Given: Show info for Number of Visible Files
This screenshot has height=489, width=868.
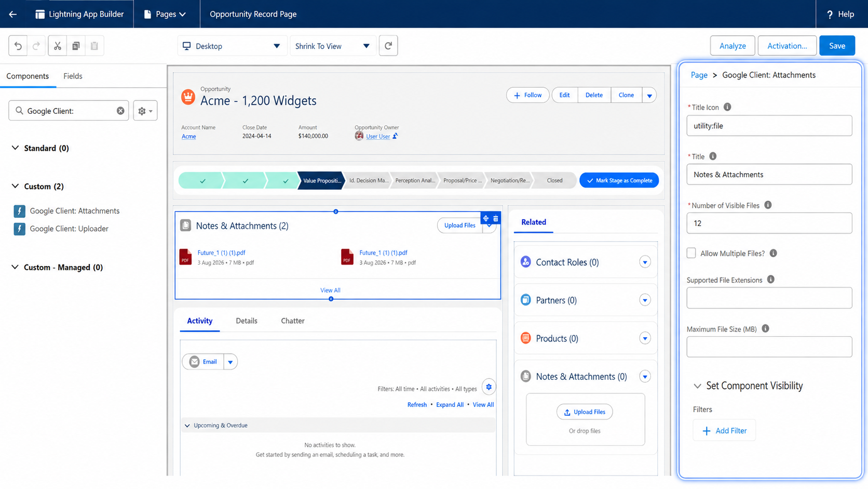Looking at the screenshot, I should click(x=768, y=205).
